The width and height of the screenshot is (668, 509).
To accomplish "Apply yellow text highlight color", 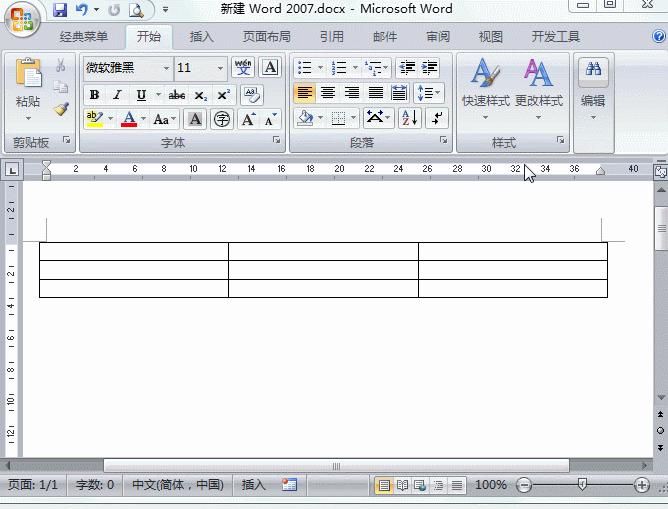I will (x=94, y=119).
